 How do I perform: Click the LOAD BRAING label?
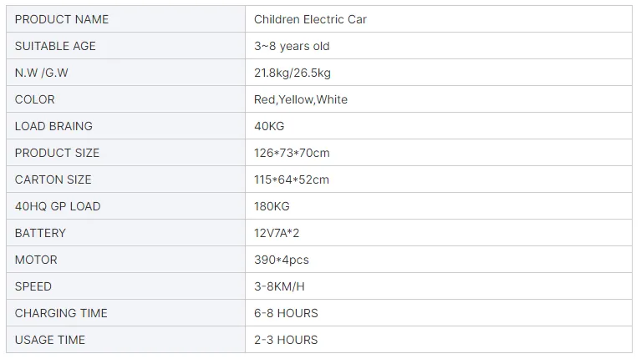(53, 126)
